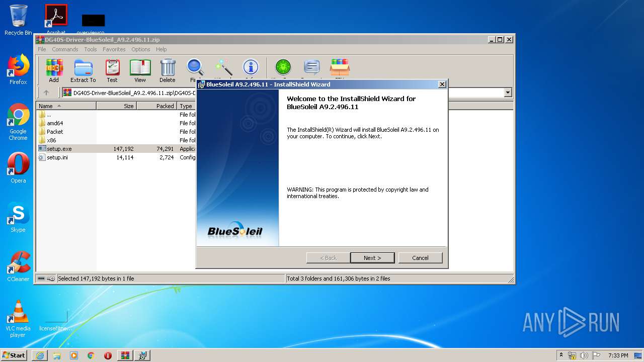
Task: Open the Recycle Bin desktop icon
Action: [18, 20]
